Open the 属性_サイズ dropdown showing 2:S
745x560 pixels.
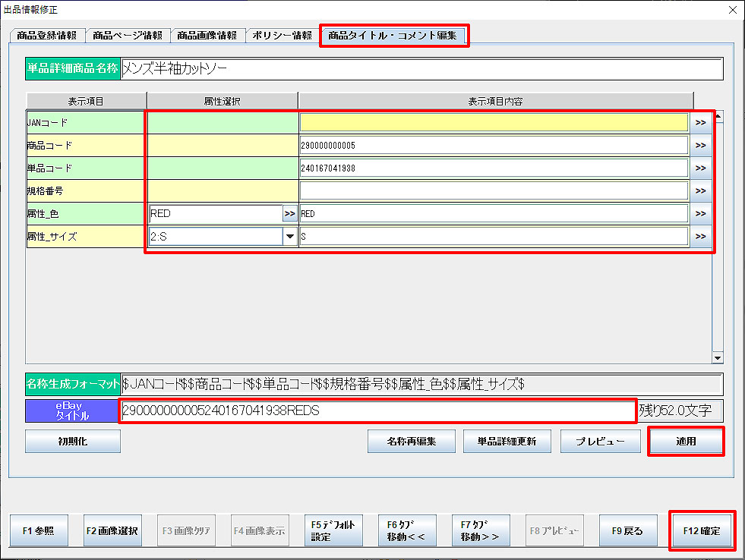tap(289, 237)
